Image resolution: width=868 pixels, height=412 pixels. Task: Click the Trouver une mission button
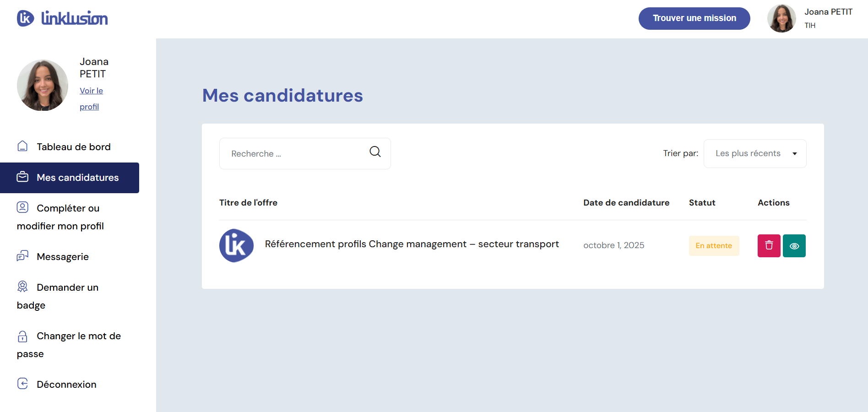pos(694,18)
